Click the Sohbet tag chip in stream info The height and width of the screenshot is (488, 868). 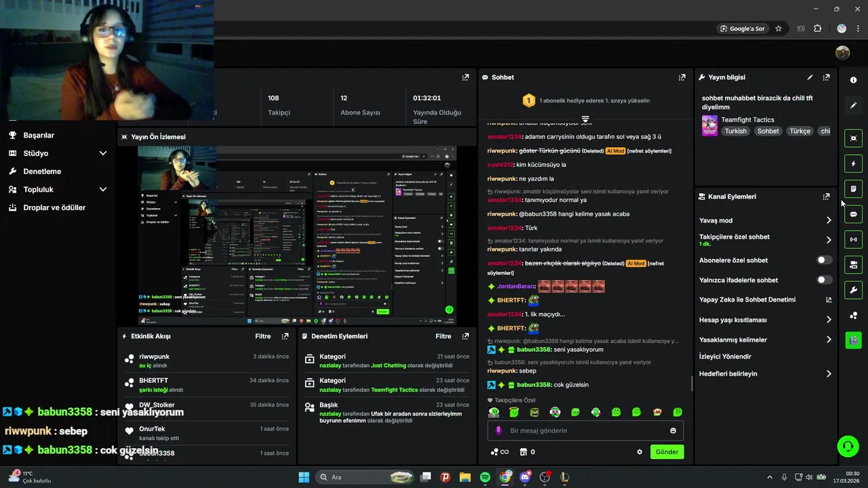(768, 131)
